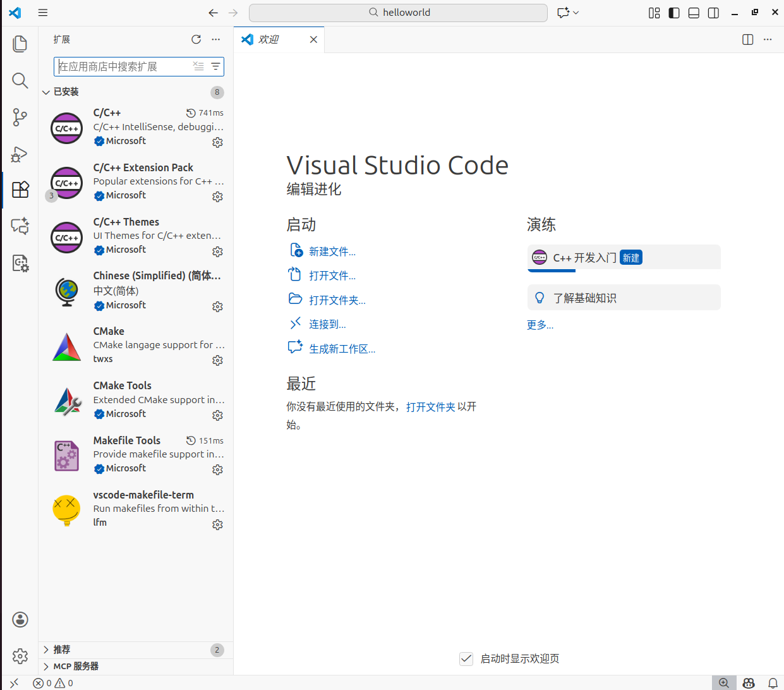Select the vscode-makefile-term extension entry
Screen dimensions: 784x690
[x=136, y=509]
